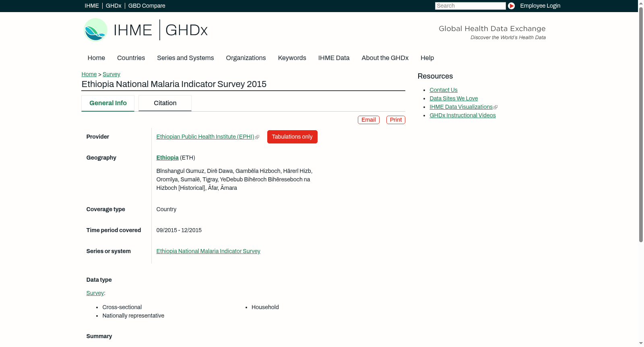Click the 'Nationally representative' list item
The image size is (644, 347).
tap(133, 316)
